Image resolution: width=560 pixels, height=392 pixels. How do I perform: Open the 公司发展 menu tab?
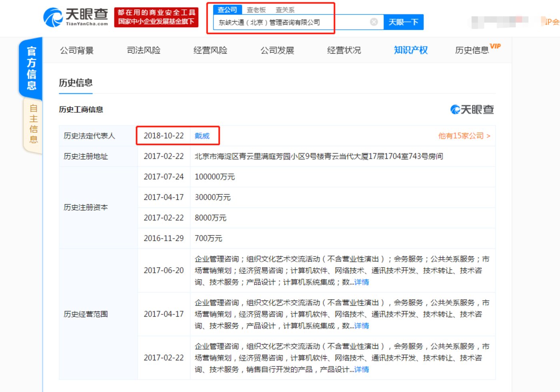[277, 50]
